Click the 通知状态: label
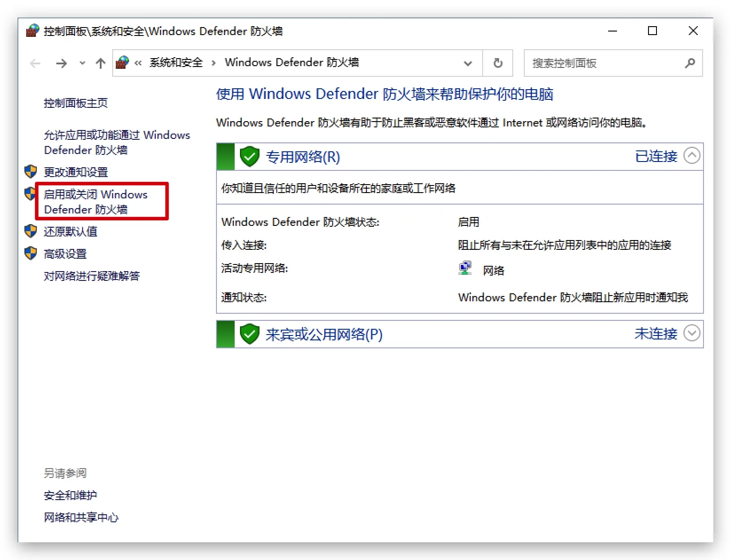Image resolution: width=731 pixels, height=560 pixels. click(244, 297)
